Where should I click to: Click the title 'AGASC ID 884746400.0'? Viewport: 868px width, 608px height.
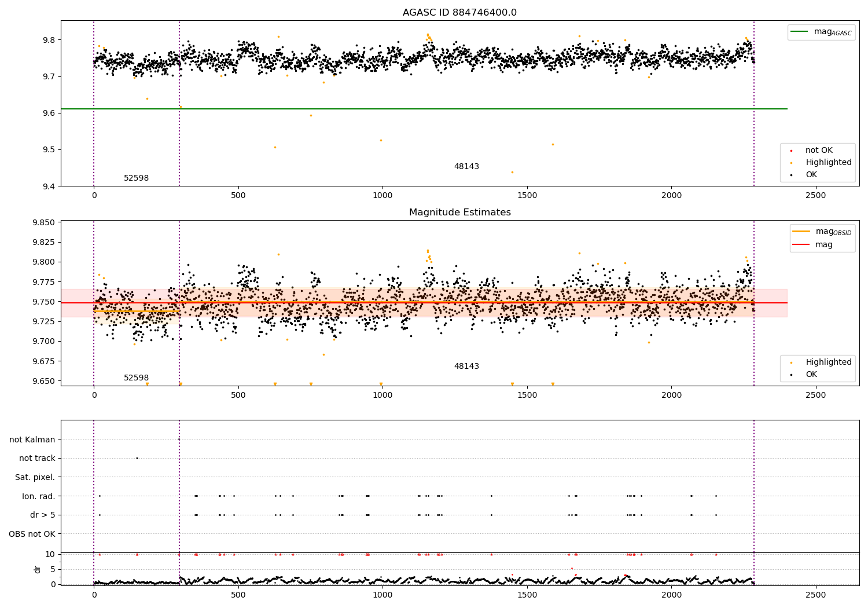point(459,13)
